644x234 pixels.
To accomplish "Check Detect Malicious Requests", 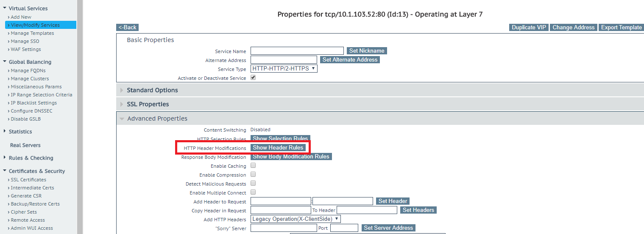I will 253,183.
